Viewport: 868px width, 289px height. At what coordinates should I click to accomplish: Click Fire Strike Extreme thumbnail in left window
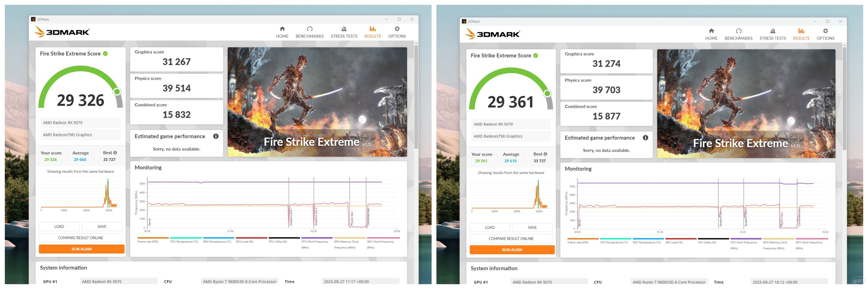click(x=317, y=102)
